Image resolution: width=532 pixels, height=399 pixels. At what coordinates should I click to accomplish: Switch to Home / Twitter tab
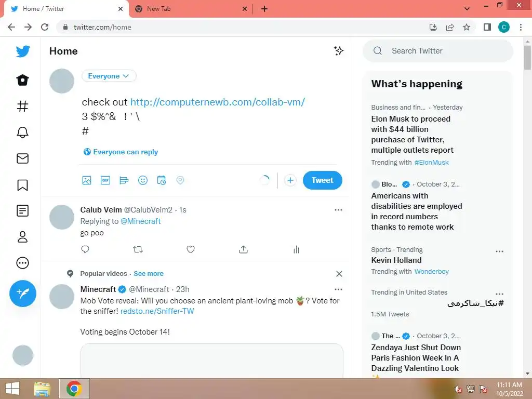pos(66,9)
